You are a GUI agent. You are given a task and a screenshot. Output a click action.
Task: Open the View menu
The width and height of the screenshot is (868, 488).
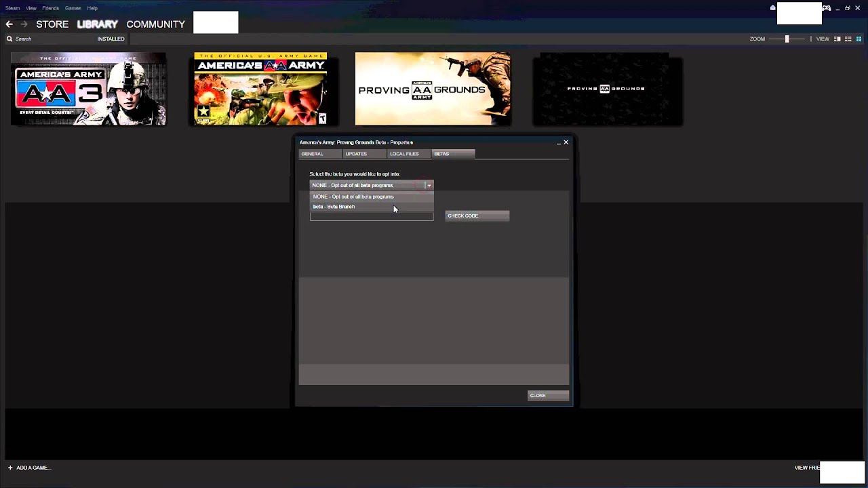[31, 8]
